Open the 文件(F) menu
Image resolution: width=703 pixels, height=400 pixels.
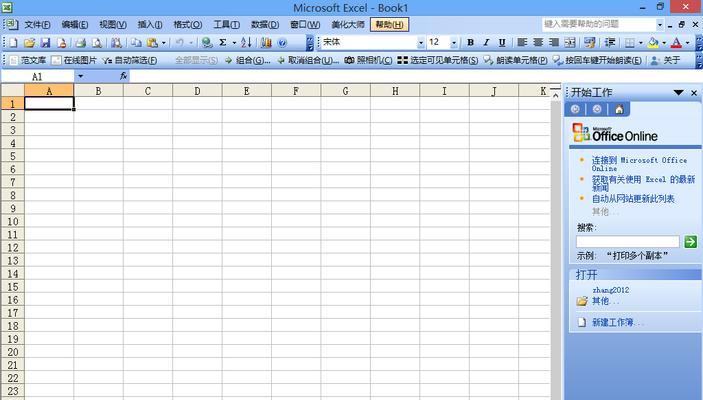tap(38, 24)
